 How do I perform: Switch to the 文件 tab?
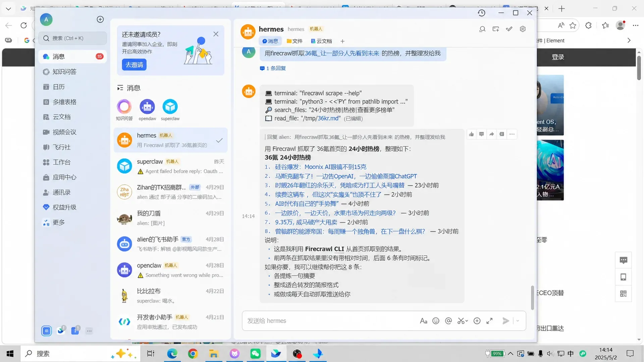click(x=294, y=41)
